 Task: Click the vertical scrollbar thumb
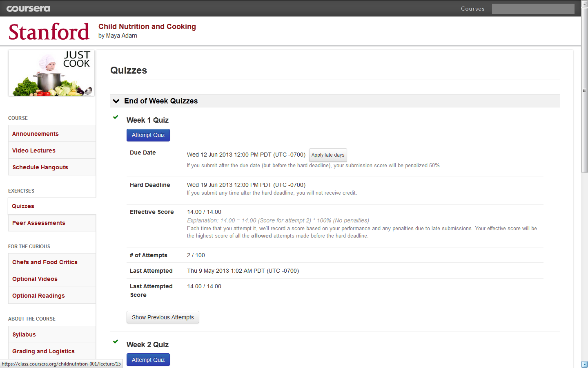[x=584, y=90]
